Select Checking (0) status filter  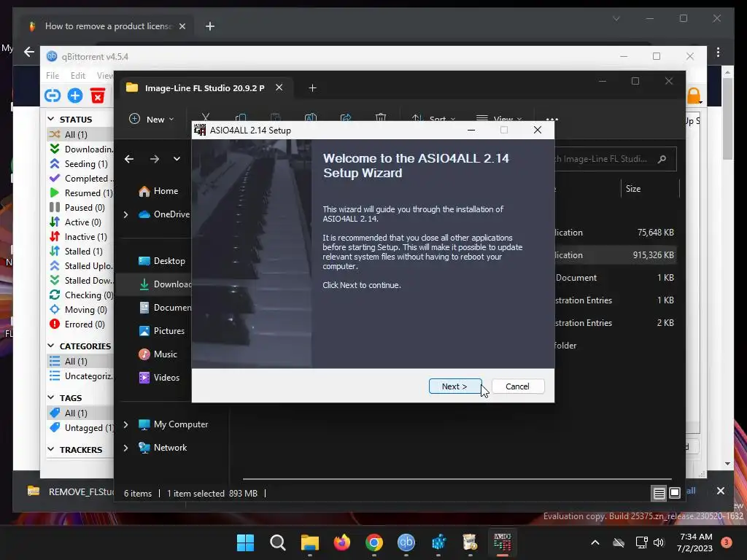[80, 295]
